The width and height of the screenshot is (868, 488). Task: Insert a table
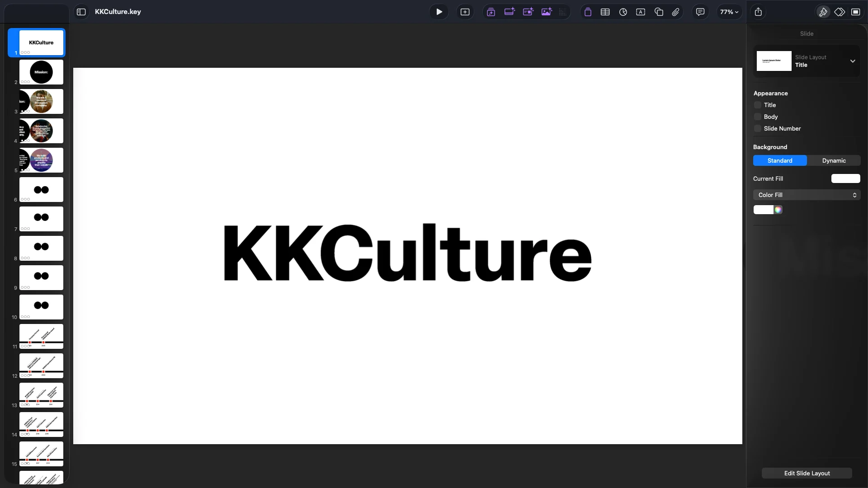coord(605,12)
